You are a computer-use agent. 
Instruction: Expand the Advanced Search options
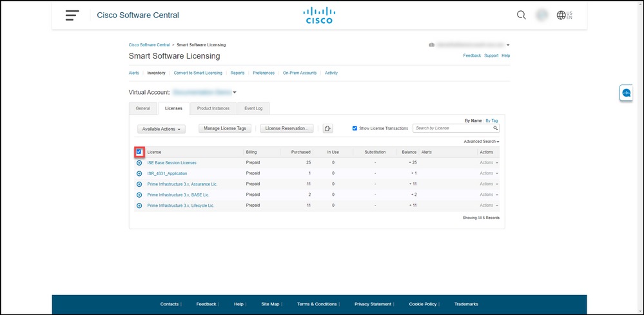[482, 142]
